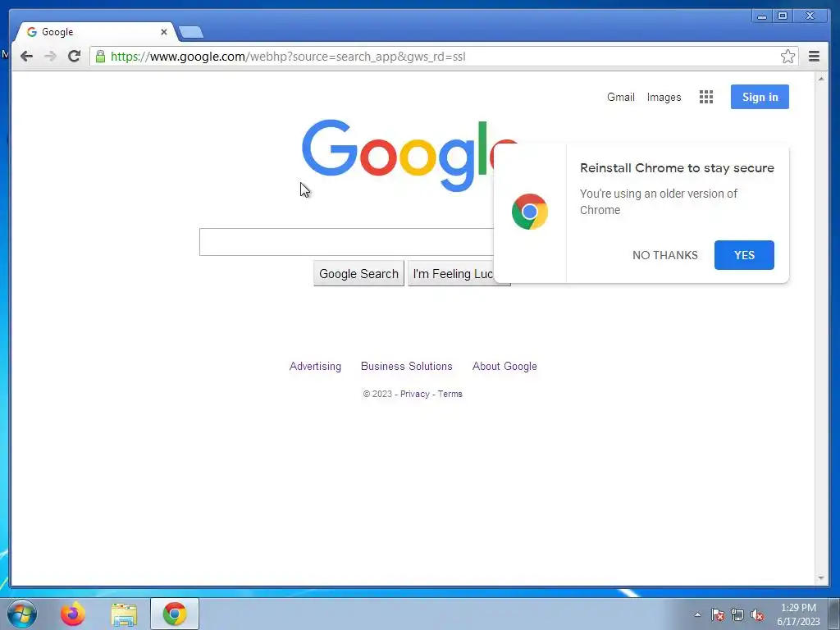Restore down the Chrome window
The height and width of the screenshot is (630, 840).
click(x=782, y=16)
